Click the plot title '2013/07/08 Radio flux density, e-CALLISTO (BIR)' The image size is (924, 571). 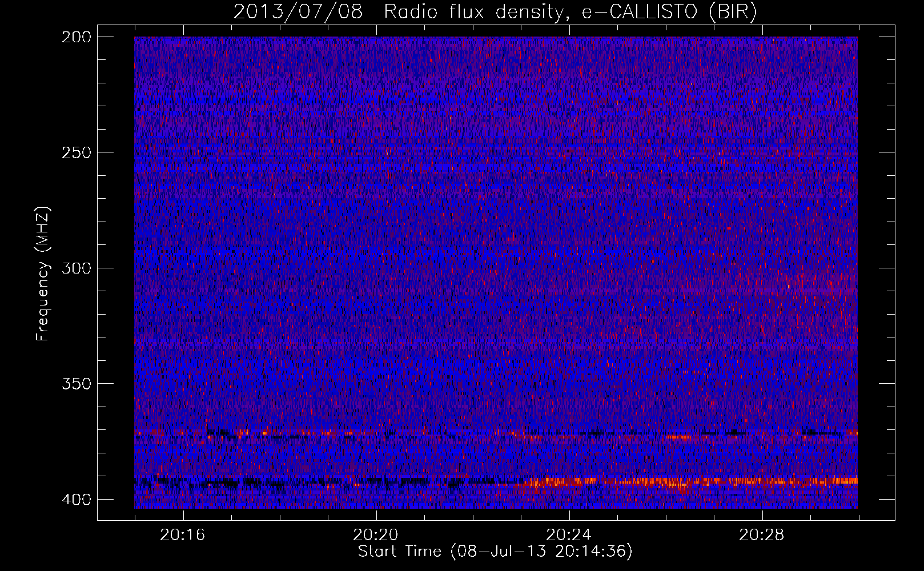(495, 12)
